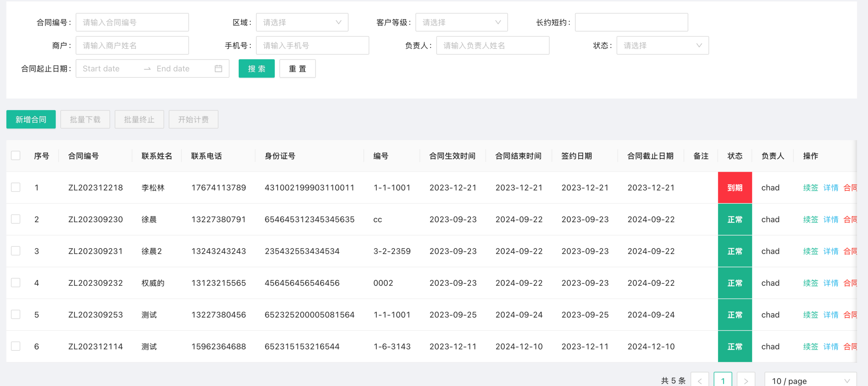Click 详情 for 徐晨2 row
Image resolution: width=868 pixels, height=386 pixels.
pos(831,251)
